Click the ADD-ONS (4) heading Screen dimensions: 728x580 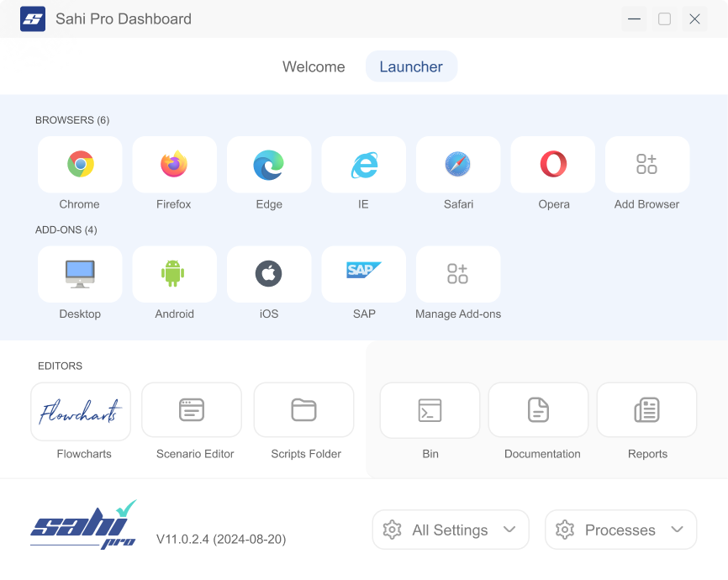66,229
